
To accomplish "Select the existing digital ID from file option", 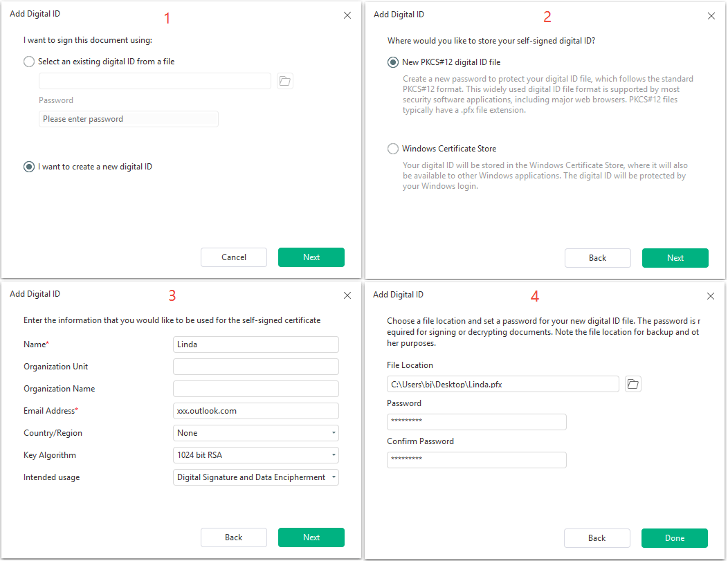I will (x=28, y=62).
